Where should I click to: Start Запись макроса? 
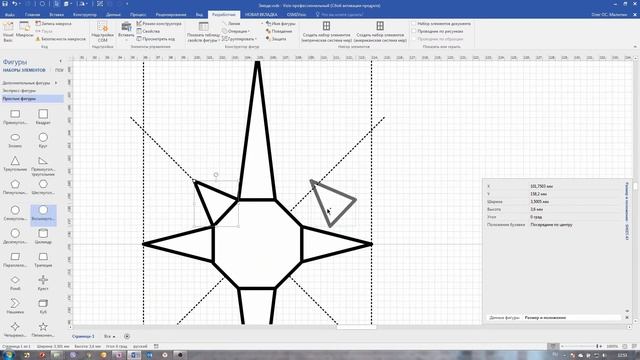click(53, 24)
